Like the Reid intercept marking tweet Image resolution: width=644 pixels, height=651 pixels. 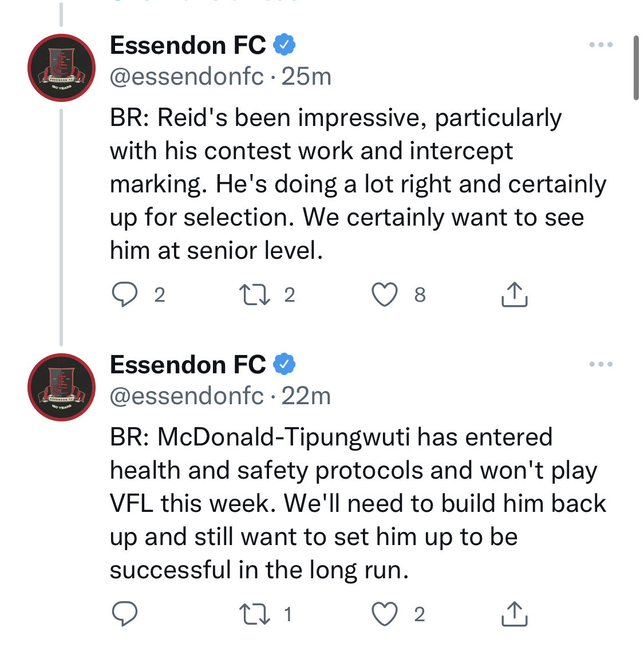pyautogui.click(x=385, y=294)
